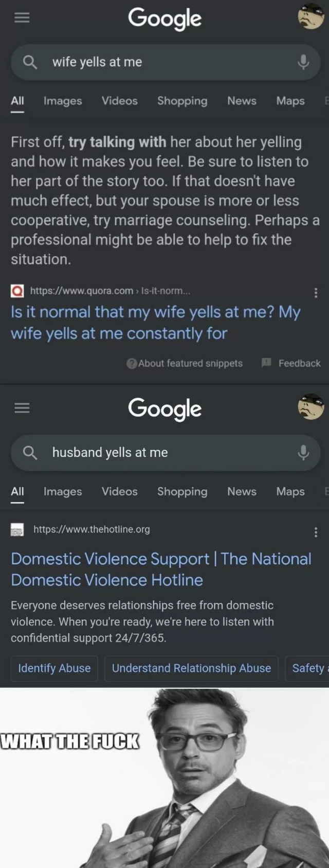Open hamburger menu in second Google header

(x=22, y=408)
